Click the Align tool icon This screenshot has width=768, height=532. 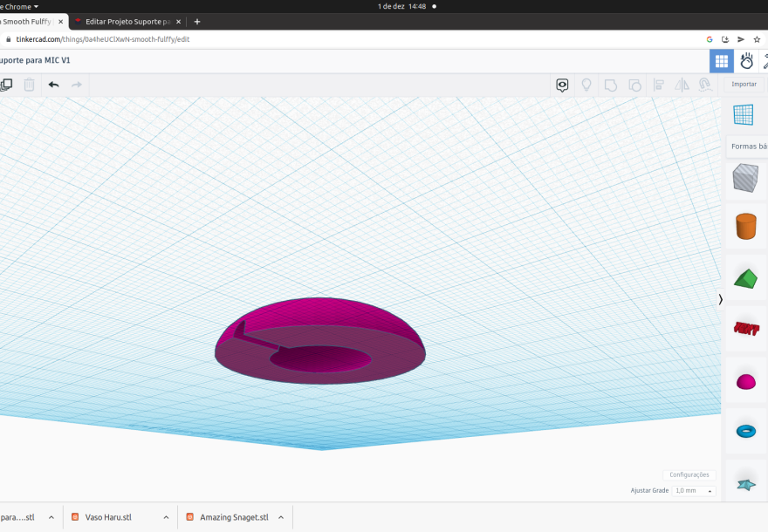[x=659, y=85]
